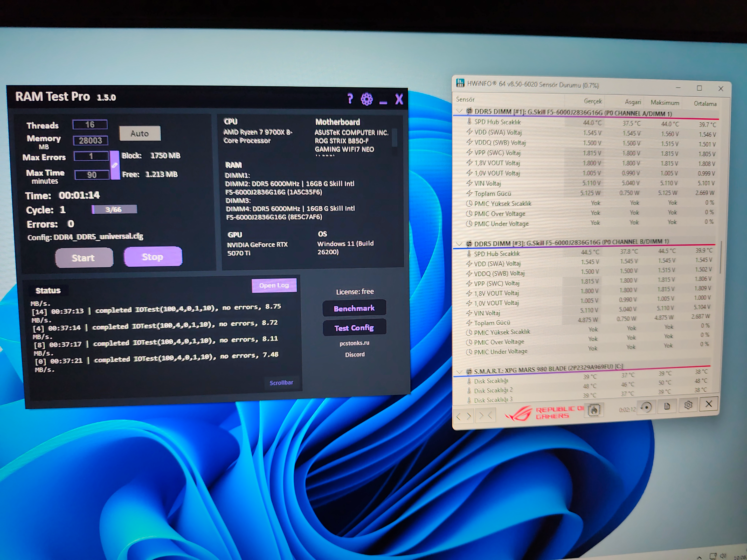Click the Gerçek column header
The width and height of the screenshot is (747, 560).
[x=593, y=101]
